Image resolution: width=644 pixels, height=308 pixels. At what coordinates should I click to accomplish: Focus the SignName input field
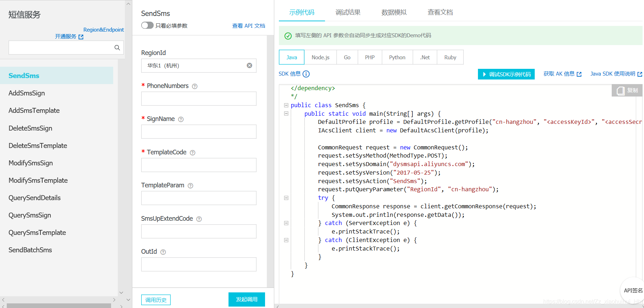199,132
